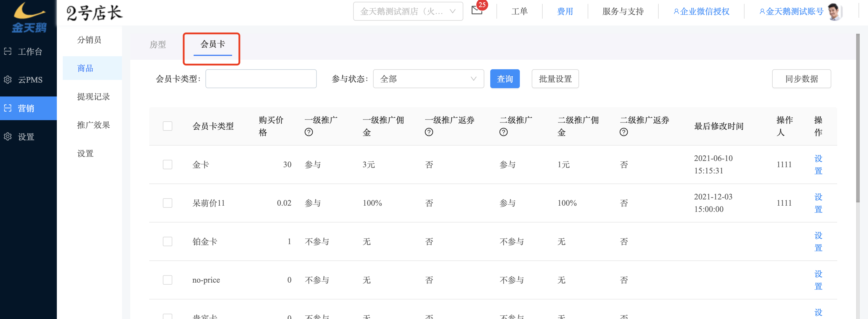Click the 查询 button
This screenshot has height=319, width=868.
pyautogui.click(x=505, y=79)
